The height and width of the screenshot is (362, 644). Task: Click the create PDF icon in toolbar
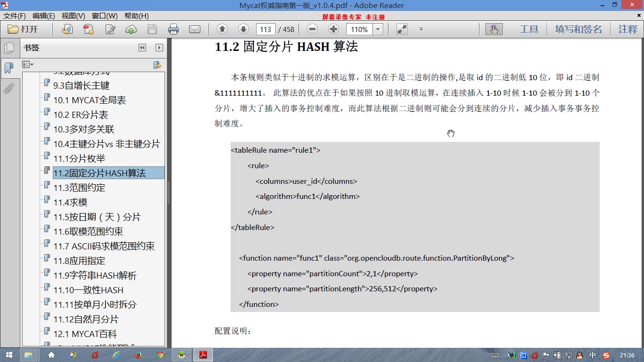(89, 29)
